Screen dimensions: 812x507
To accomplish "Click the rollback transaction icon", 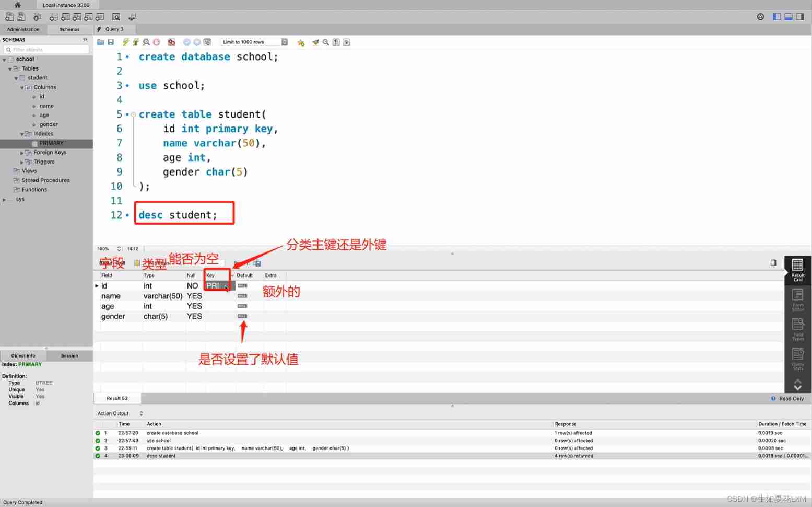I will coord(197,42).
